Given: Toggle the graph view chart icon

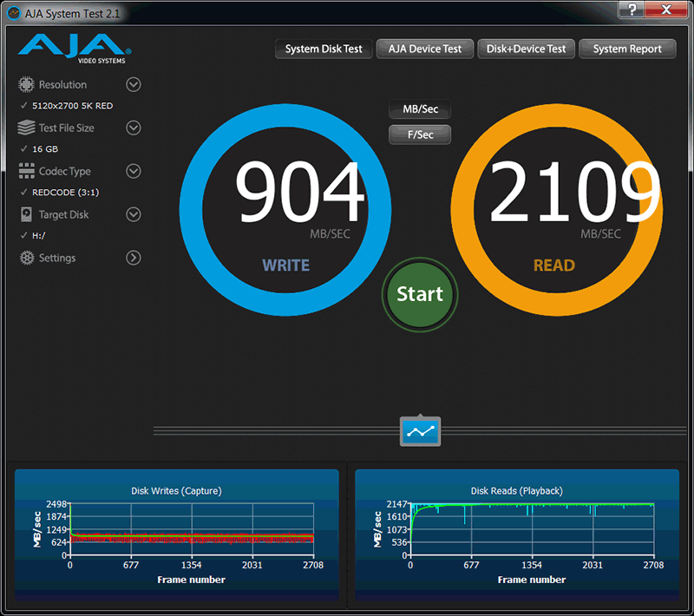Looking at the screenshot, I should [x=420, y=431].
